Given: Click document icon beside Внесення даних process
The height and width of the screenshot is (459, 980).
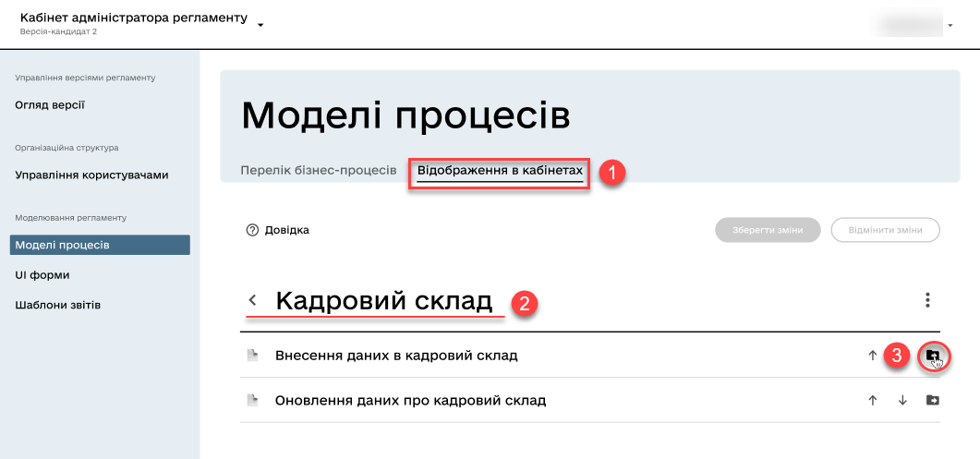Looking at the screenshot, I should click(x=251, y=355).
